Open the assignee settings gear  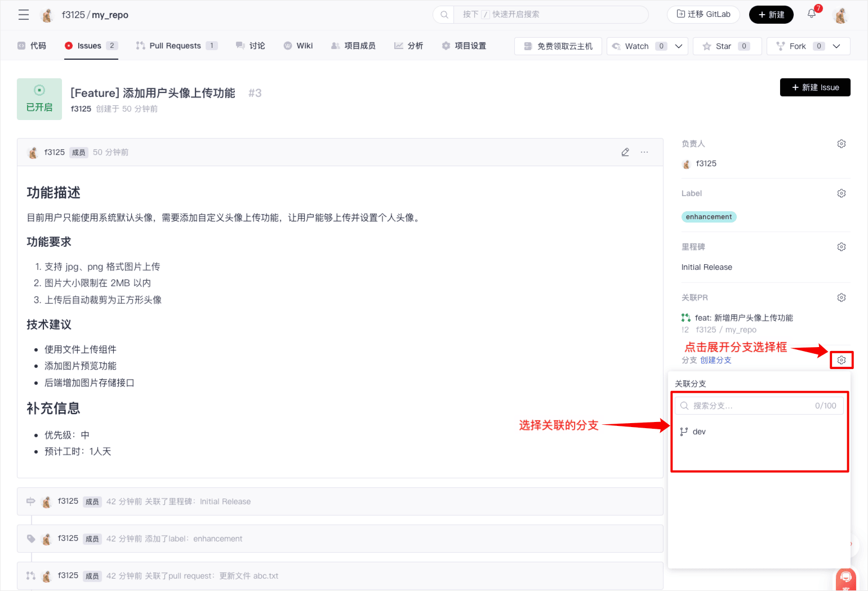[841, 144]
